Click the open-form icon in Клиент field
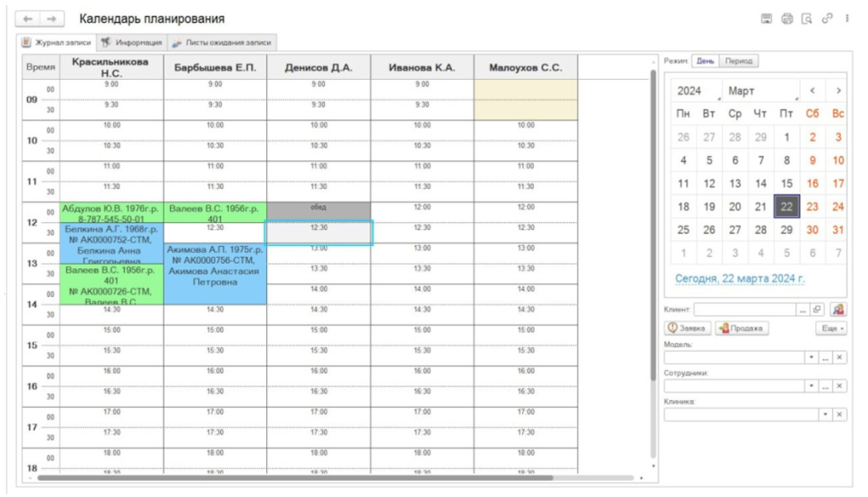 [817, 310]
